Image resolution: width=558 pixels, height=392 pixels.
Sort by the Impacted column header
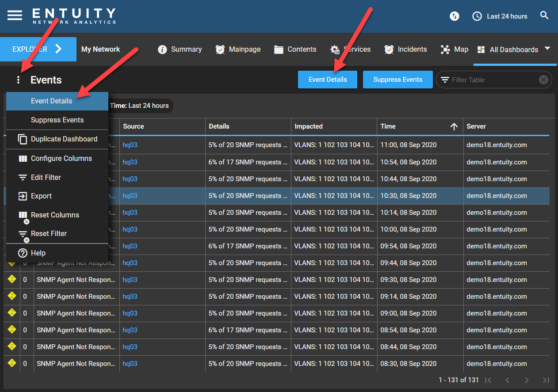click(334, 126)
